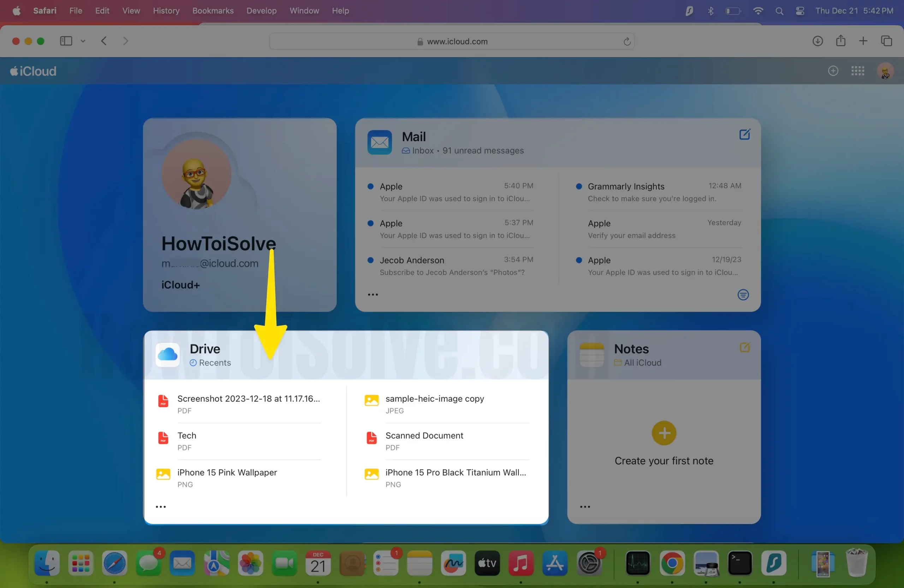The width and height of the screenshot is (904, 588).
Task: Open Terminal from the dock
Action: coord(739,563)
